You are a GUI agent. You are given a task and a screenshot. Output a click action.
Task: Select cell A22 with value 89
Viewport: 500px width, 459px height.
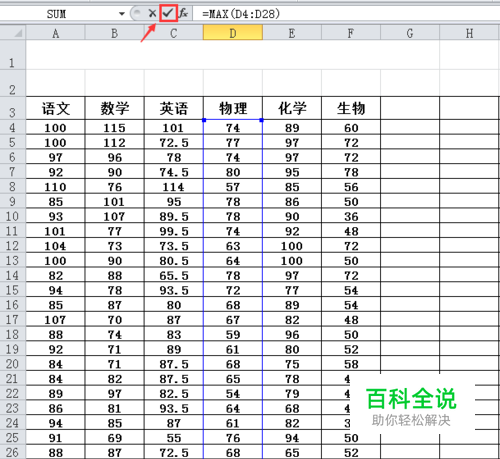(x=56, y=393)
